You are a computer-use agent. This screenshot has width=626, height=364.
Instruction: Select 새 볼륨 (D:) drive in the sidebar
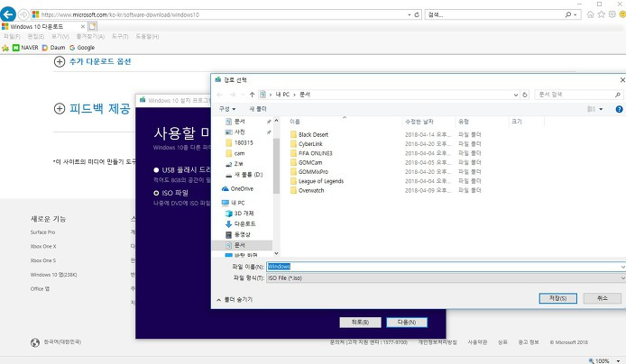coord(244,175)
